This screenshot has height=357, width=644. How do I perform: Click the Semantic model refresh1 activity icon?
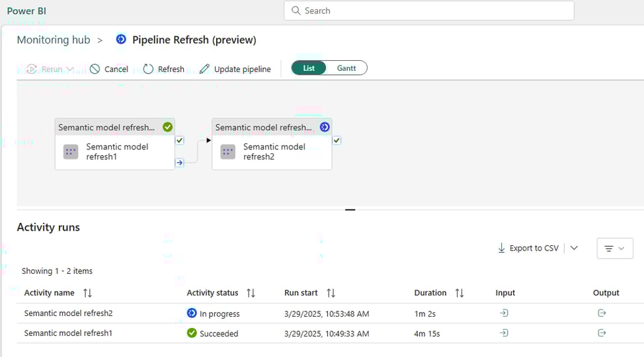pos(71,151)
